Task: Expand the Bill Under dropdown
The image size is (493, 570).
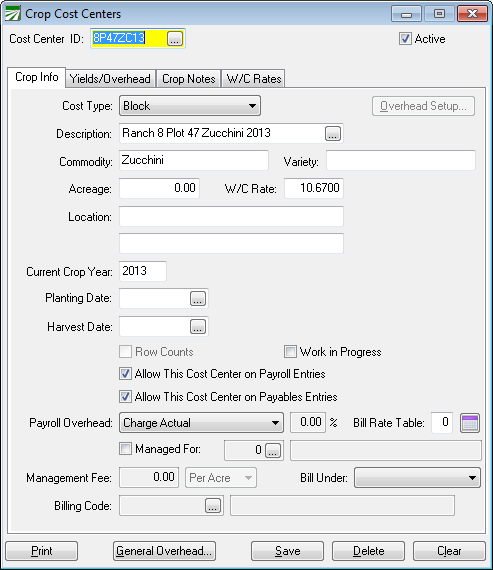Action: point(417,478)
